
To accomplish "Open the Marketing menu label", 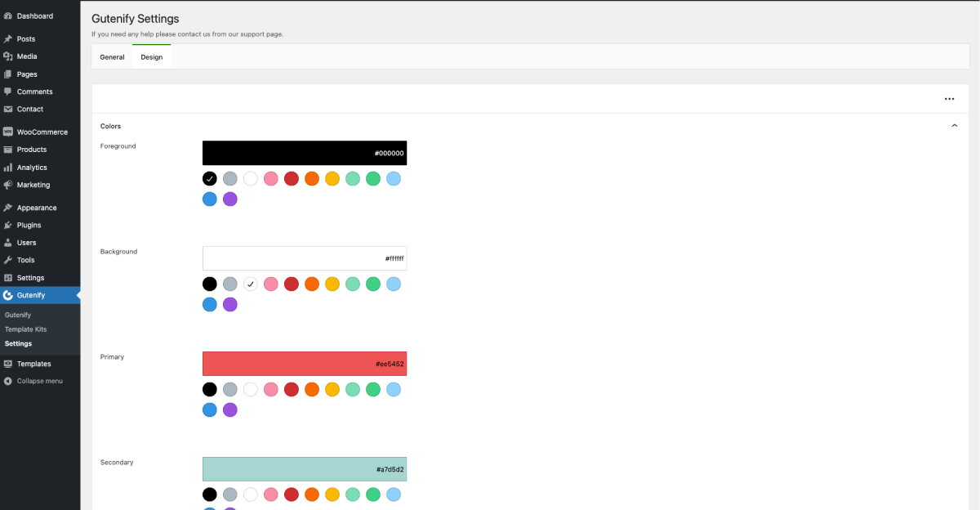I will coord(33,185).
